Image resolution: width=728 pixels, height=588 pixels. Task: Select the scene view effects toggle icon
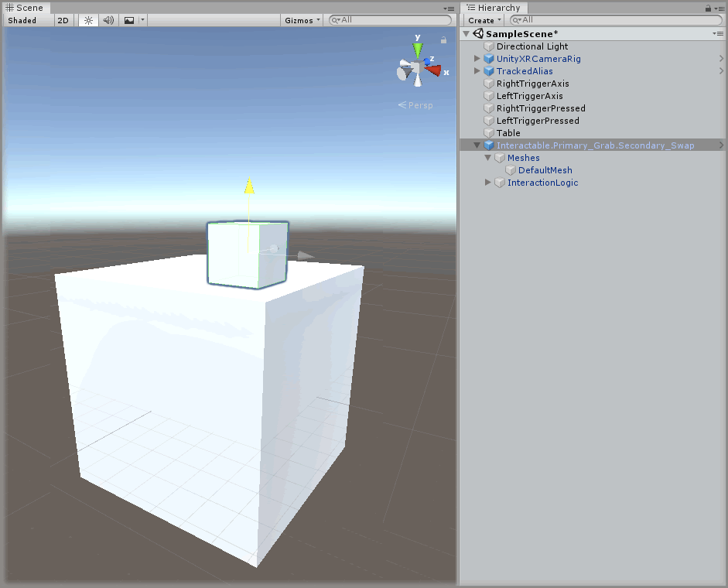(128, 20)
